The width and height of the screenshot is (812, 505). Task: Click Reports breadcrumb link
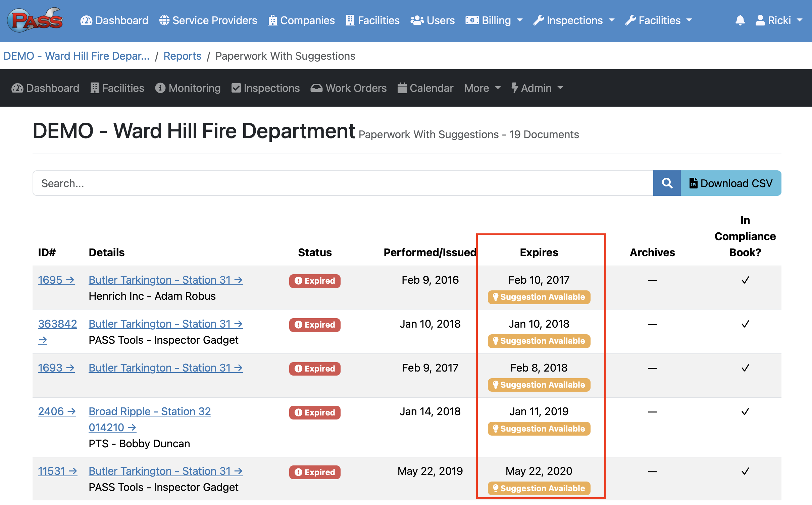[182, 56]
